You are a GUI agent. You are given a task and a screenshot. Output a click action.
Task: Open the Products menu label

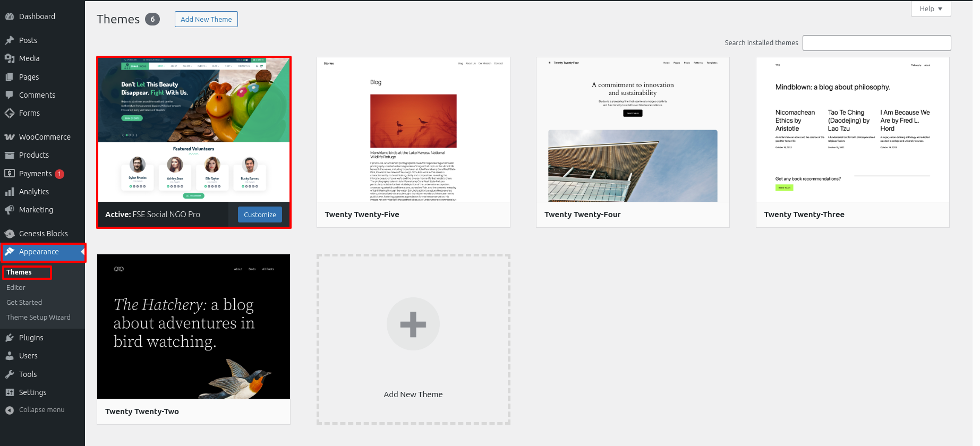(x=34, y=155)
